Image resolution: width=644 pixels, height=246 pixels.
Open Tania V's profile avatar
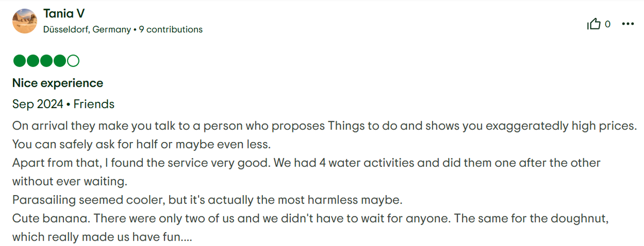coord(24,21)
